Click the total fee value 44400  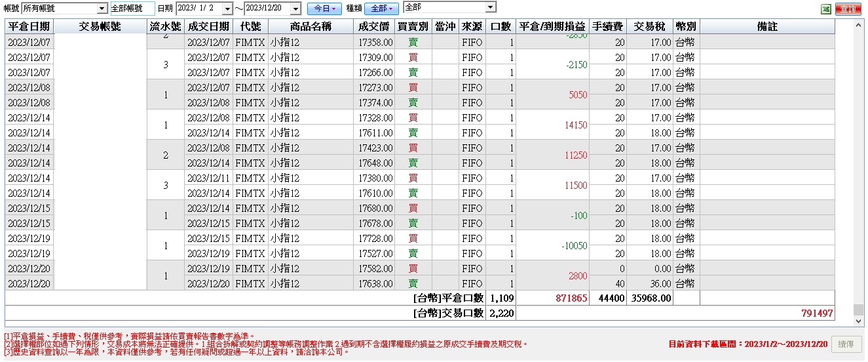(x=612, y=298)
